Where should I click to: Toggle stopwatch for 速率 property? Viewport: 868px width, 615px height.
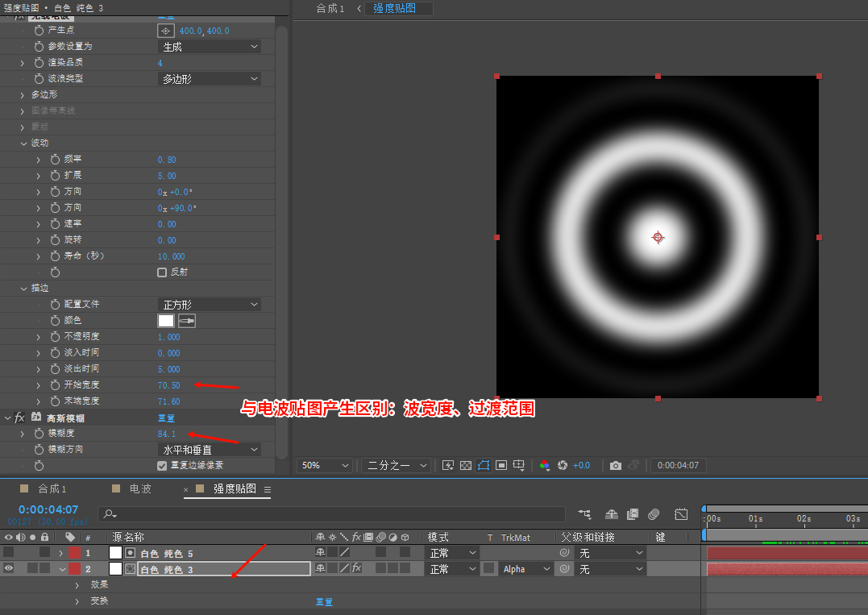(x=55, y=224)
